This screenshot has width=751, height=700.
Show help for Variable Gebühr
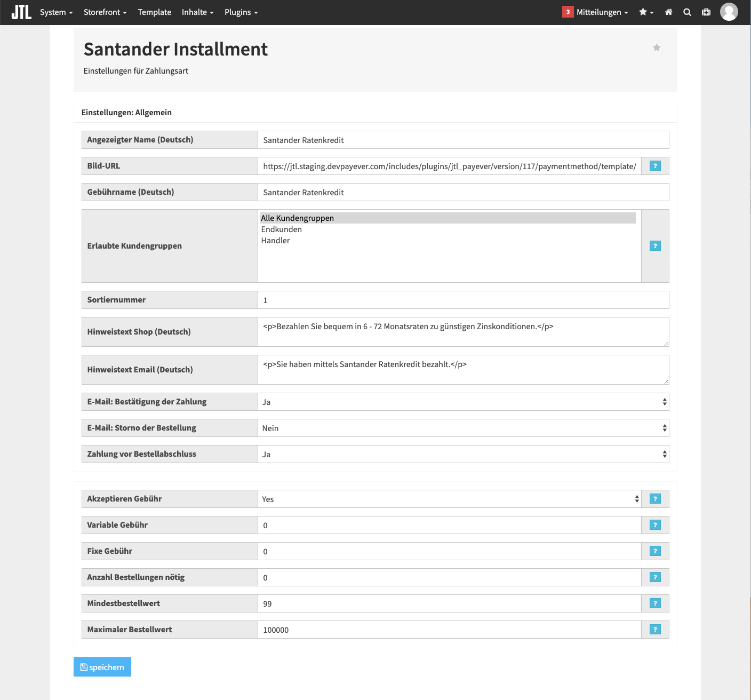pos(655,525)
